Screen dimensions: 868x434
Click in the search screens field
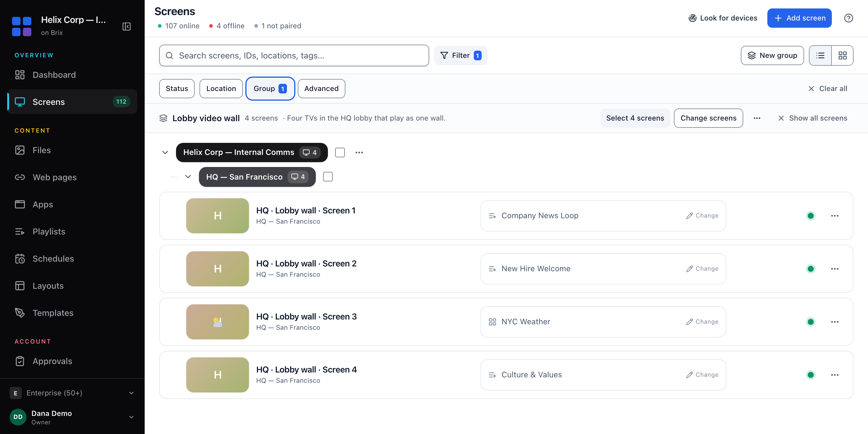(294, 55)
